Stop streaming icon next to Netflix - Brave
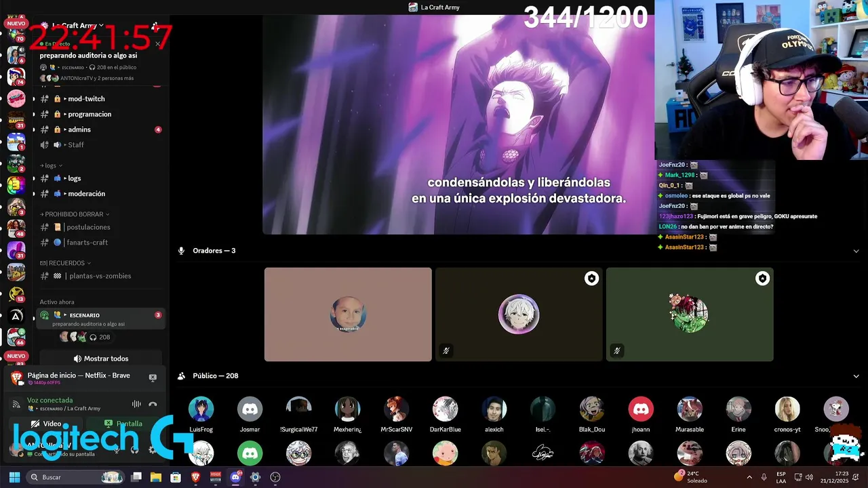Viewport: 868px width, 488px height. click(x=153, y=378)
